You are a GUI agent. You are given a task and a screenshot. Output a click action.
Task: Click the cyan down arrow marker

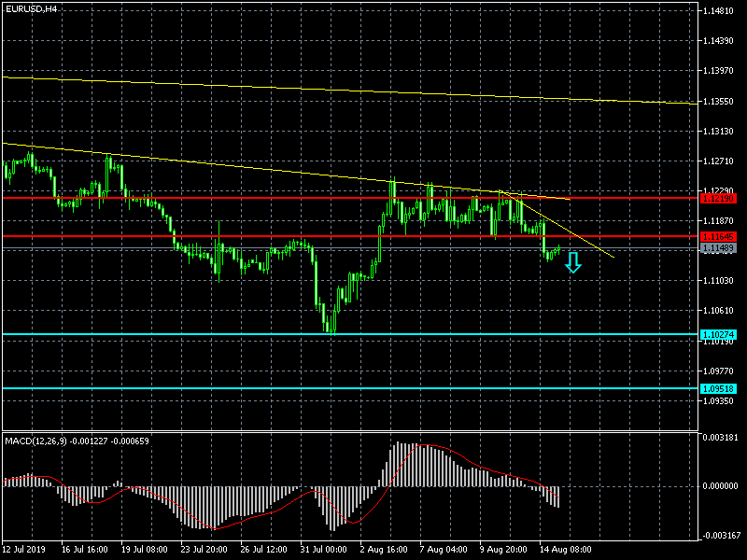pyautogui.click(x=573, y=263)
